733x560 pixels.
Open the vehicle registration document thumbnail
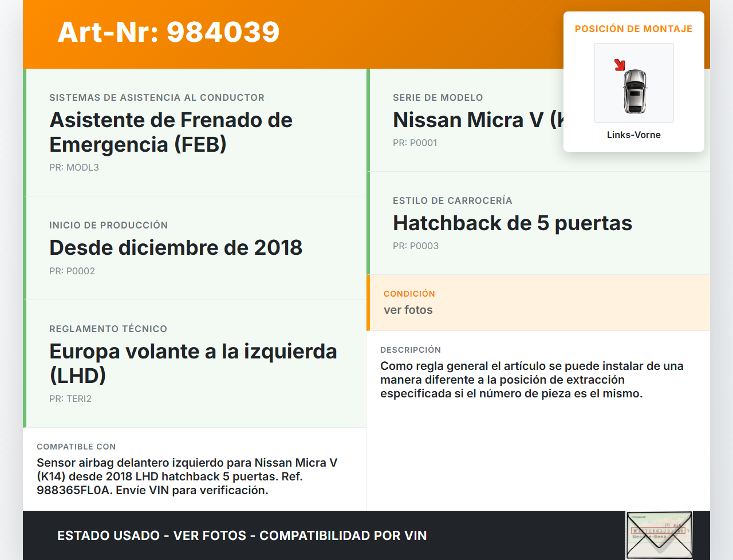coord(659,535)
